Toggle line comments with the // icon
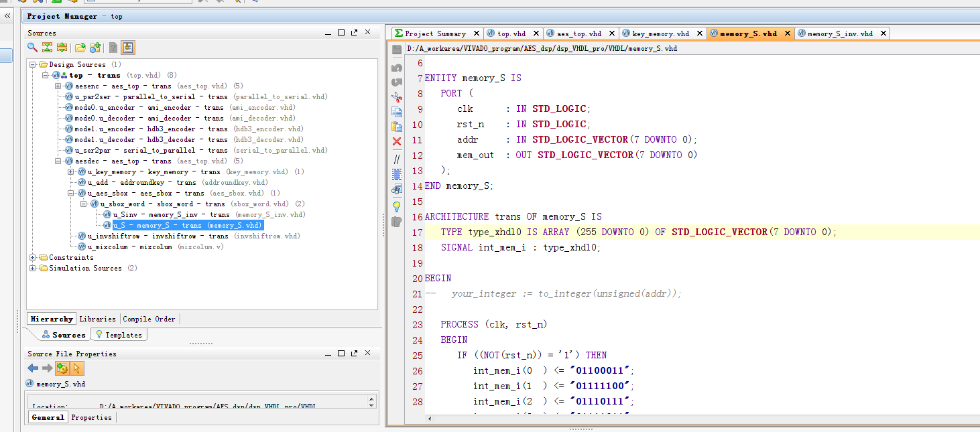 pyautogui.click(x=397, y=159)
